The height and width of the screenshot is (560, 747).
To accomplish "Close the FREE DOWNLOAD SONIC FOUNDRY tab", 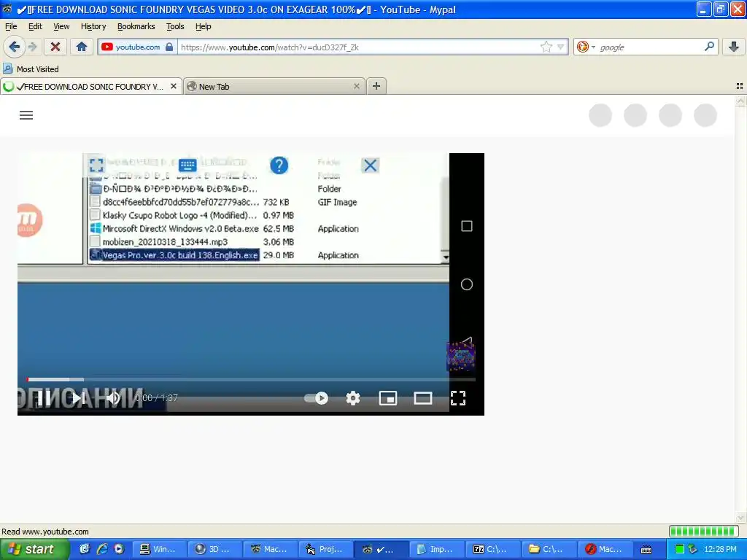I will point(174,86).
